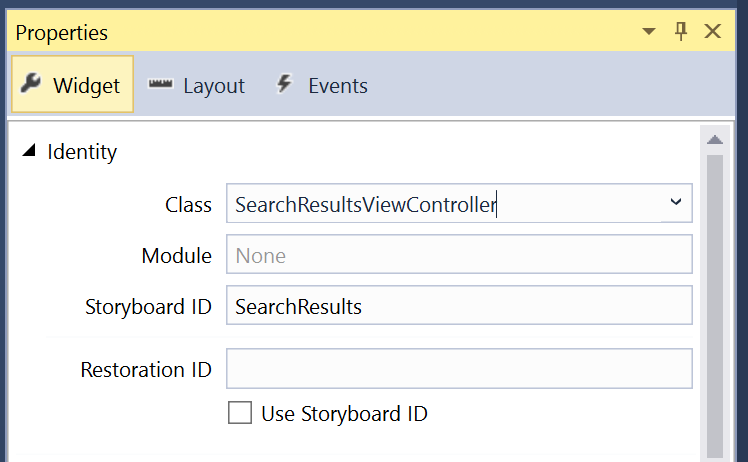Pin the Properties panel with auto-hide icon
This screenshot has width=748, height=462.
681,32
